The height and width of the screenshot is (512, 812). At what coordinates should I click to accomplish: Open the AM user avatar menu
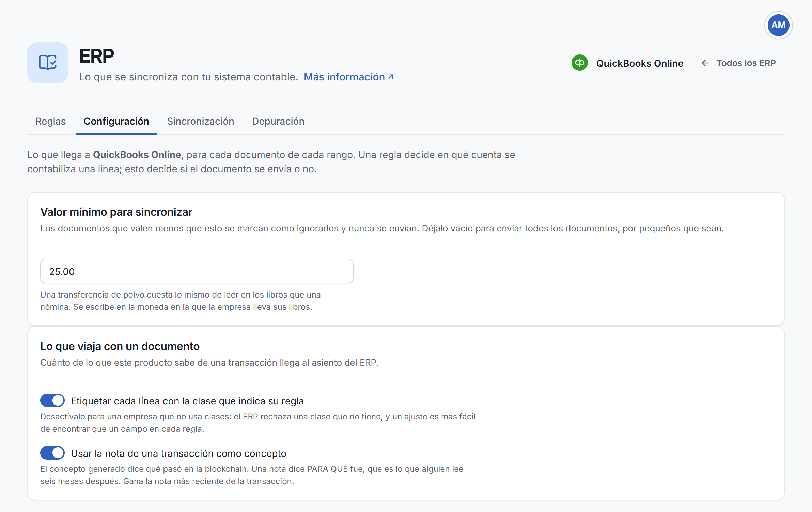778,25
